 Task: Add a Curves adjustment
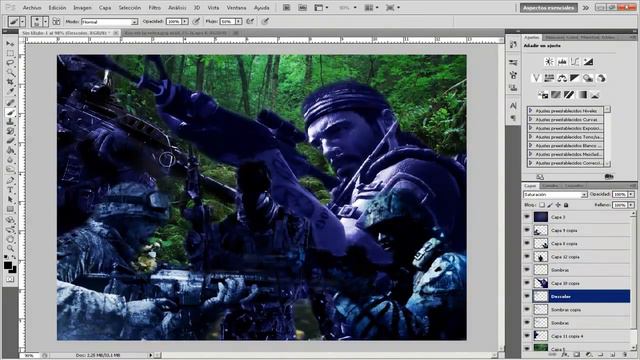pyautogui.click(x=575, y=62)
